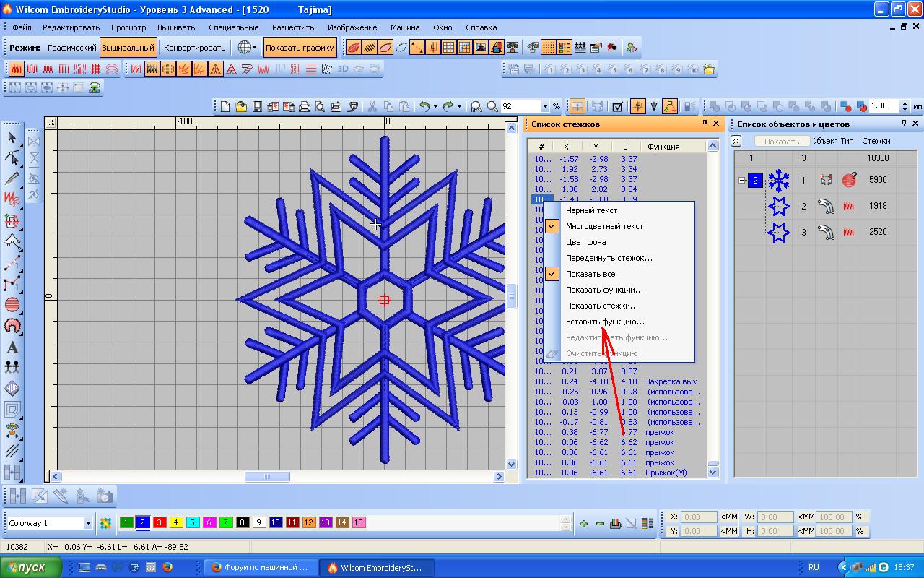The width and height of the screenshot is (924, 578).
Task: Click the Print icon in standard toolbar
Action: tap(305, 106)
